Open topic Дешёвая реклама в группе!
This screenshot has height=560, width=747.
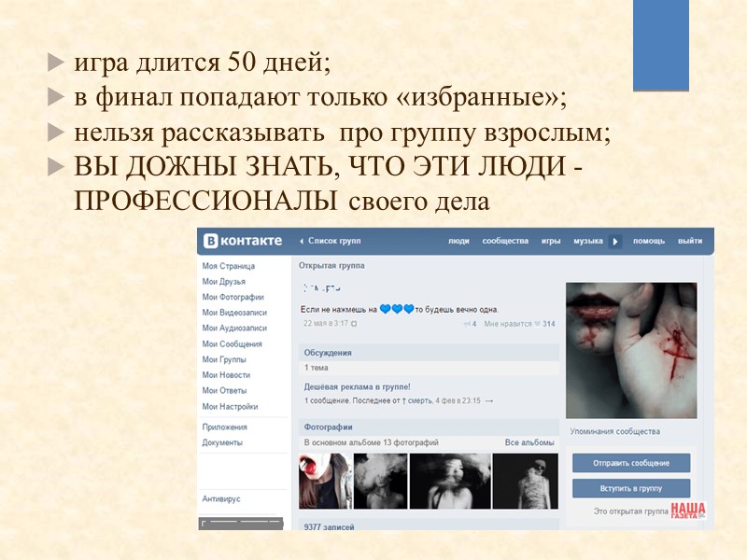(357, 386)
